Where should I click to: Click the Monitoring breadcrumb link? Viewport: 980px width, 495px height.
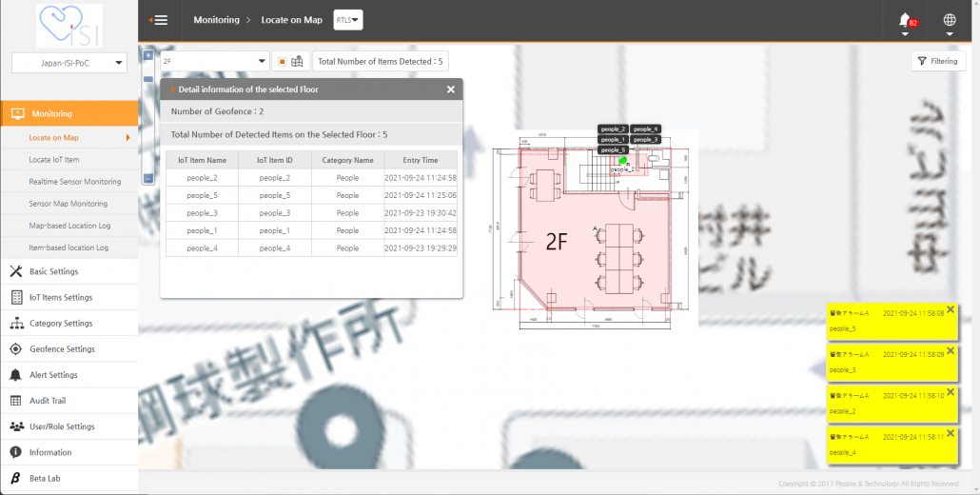[216, 20]
